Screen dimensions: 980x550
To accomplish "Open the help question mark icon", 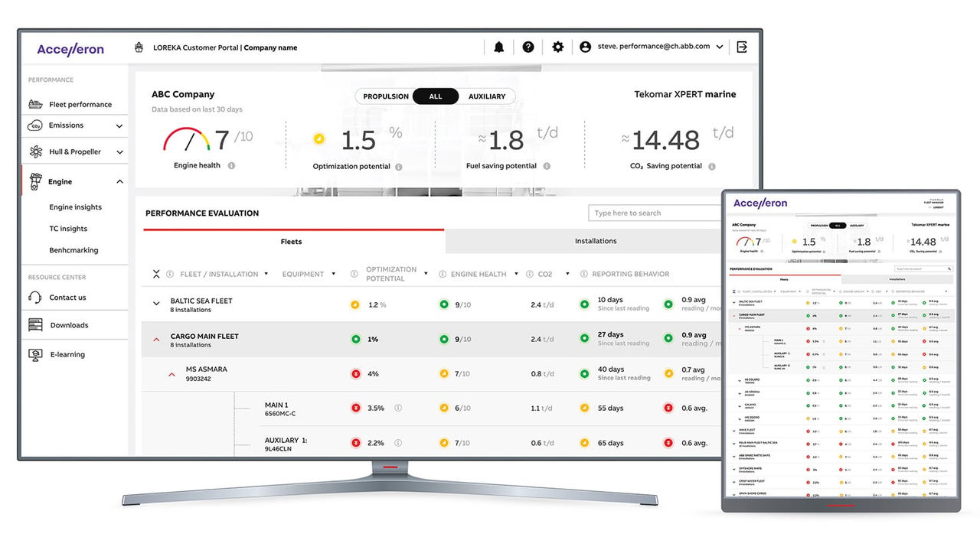I will [x=528, y=47].
